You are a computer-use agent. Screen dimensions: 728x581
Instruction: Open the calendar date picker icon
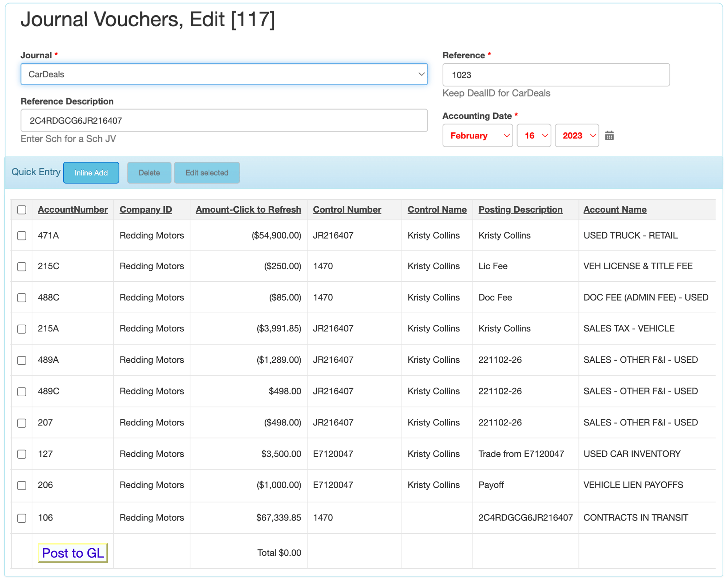coord(609,136)
